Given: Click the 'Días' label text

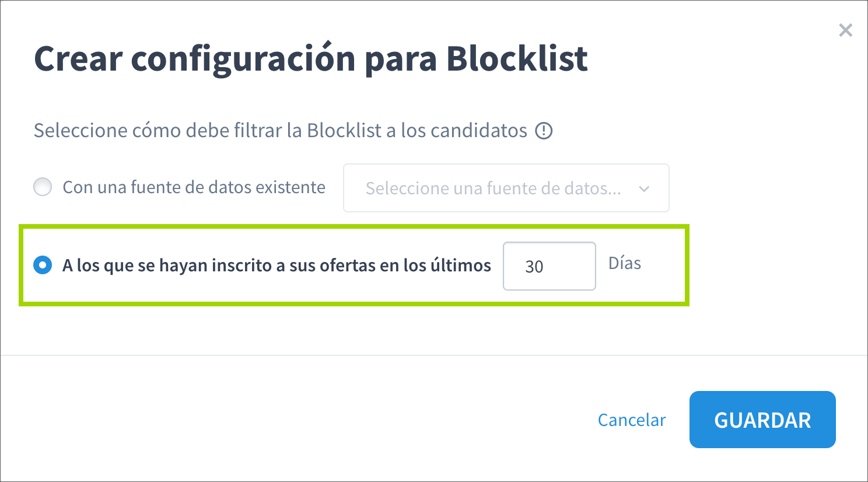Looking at the screenshot, I should click(x=625, y=263).
